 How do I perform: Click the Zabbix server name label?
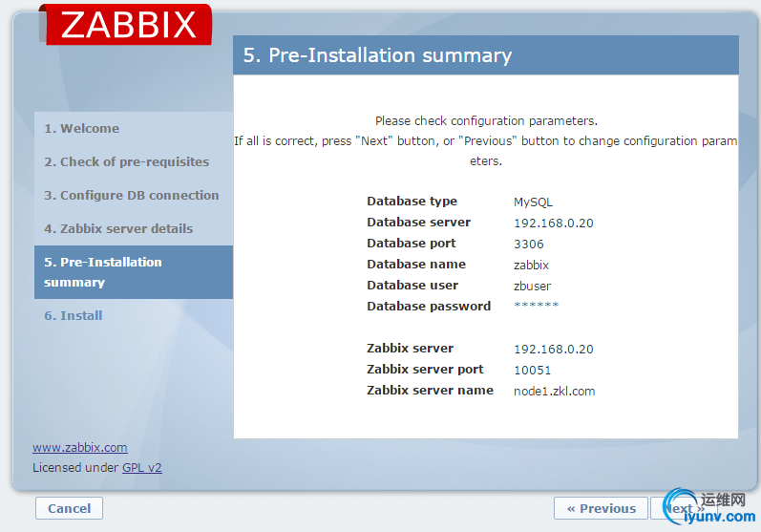[430, 390]
